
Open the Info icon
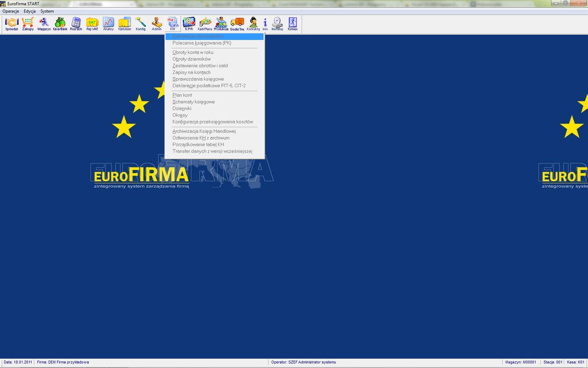[x=265, y=24]
